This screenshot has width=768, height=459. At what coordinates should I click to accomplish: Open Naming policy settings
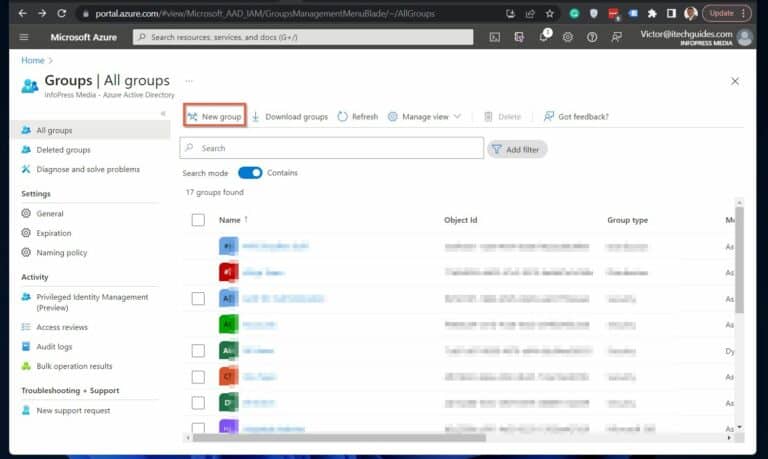click(x=61, y=253)
